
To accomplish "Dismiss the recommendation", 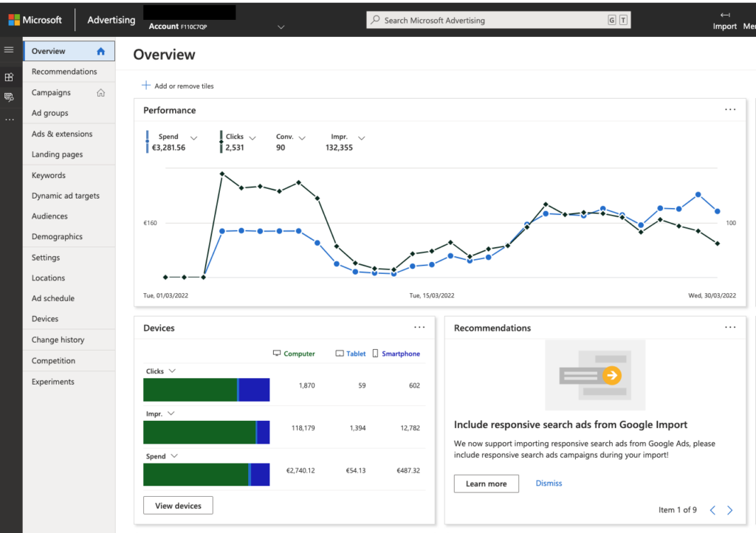I will point(549,483).
